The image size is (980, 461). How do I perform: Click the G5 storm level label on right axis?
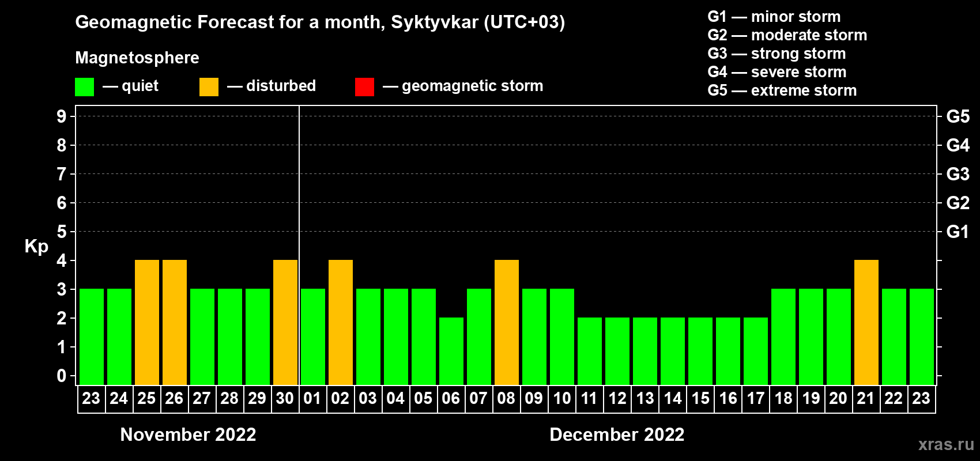pyautogui.click(x=958, y=116)
